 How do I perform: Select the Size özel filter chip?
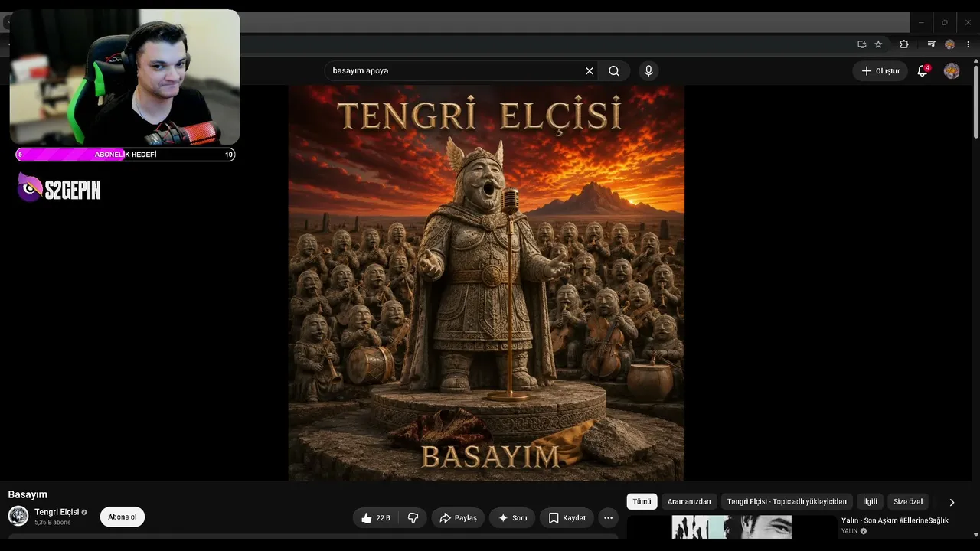coord(908,501)
